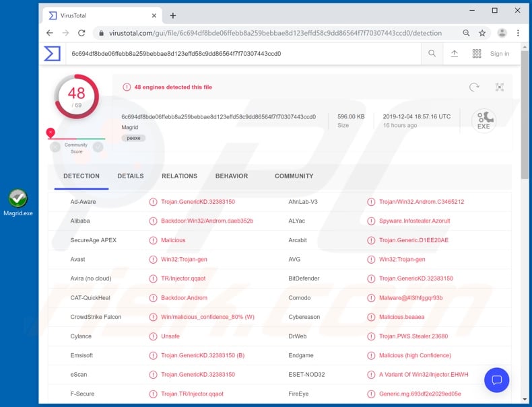Click TR/Injector.qqaot result for Avira
The width and height of the screenshot is (532, 407).
(x=183, y=279)
